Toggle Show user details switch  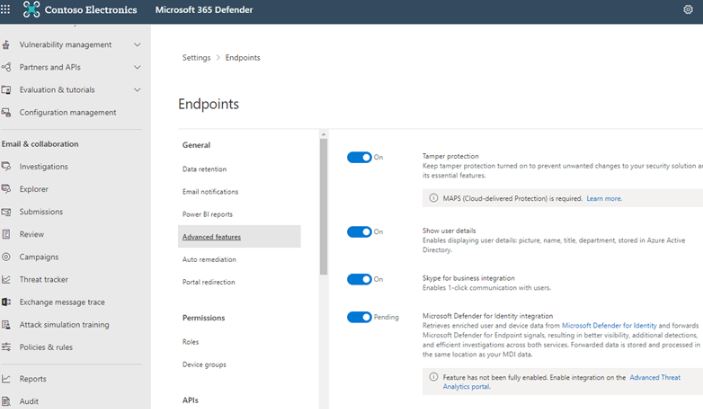coord(359,231)
